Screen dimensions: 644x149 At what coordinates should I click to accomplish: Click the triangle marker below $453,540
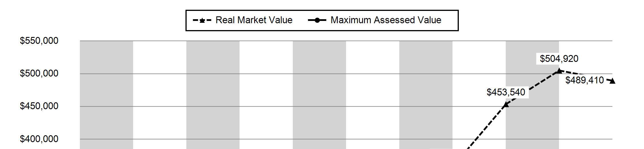506,105
